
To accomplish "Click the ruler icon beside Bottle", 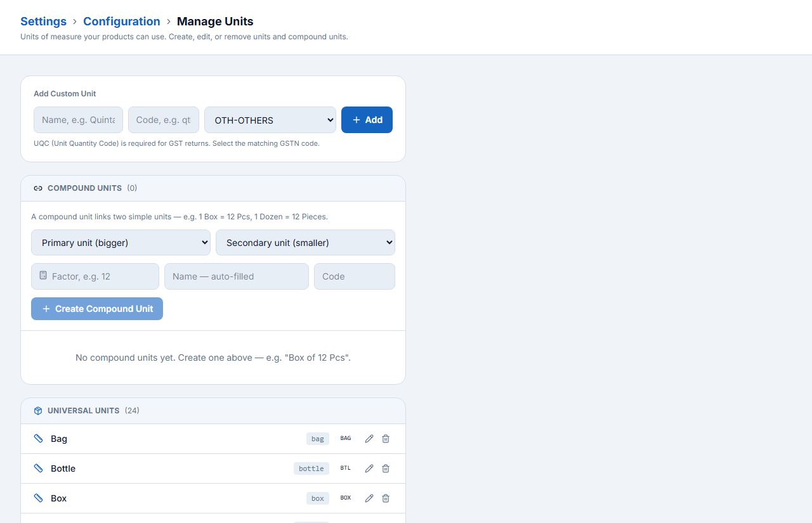I will 39,468.
